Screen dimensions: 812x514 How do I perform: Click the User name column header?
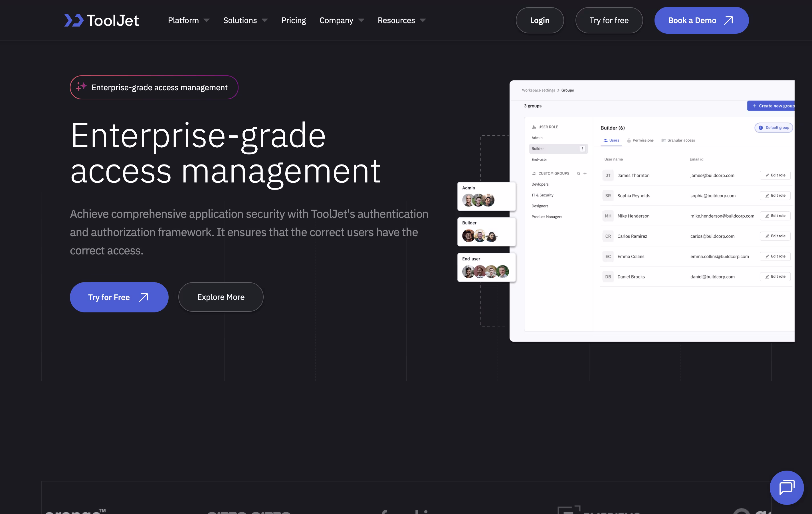click(613, 159)
